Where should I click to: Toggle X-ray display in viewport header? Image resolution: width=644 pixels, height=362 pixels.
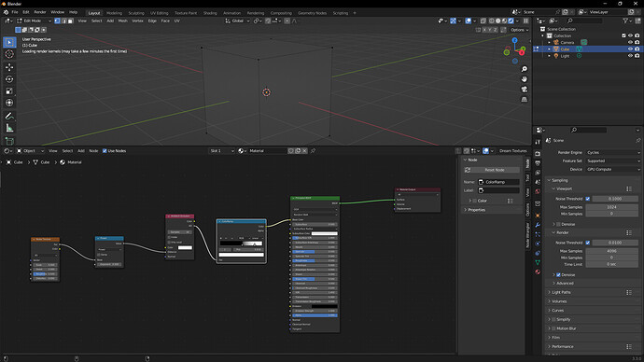coord(483,21)
